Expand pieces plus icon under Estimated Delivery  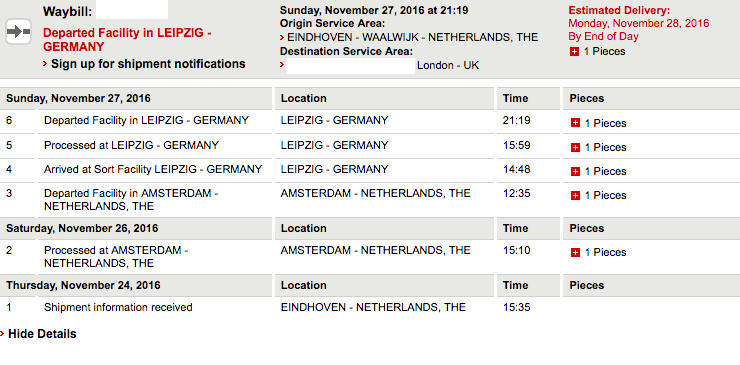(574, 51)
